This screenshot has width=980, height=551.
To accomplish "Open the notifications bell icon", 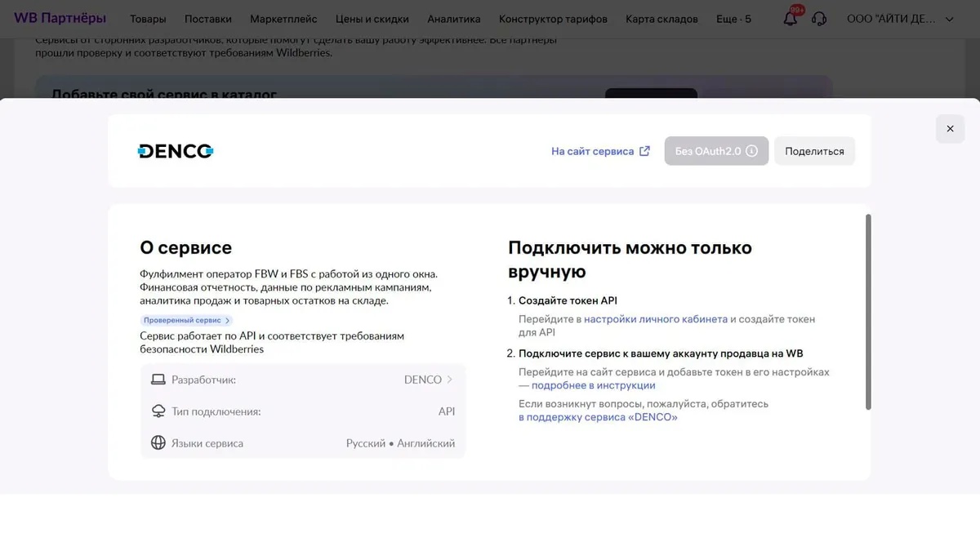I will 790,19.
